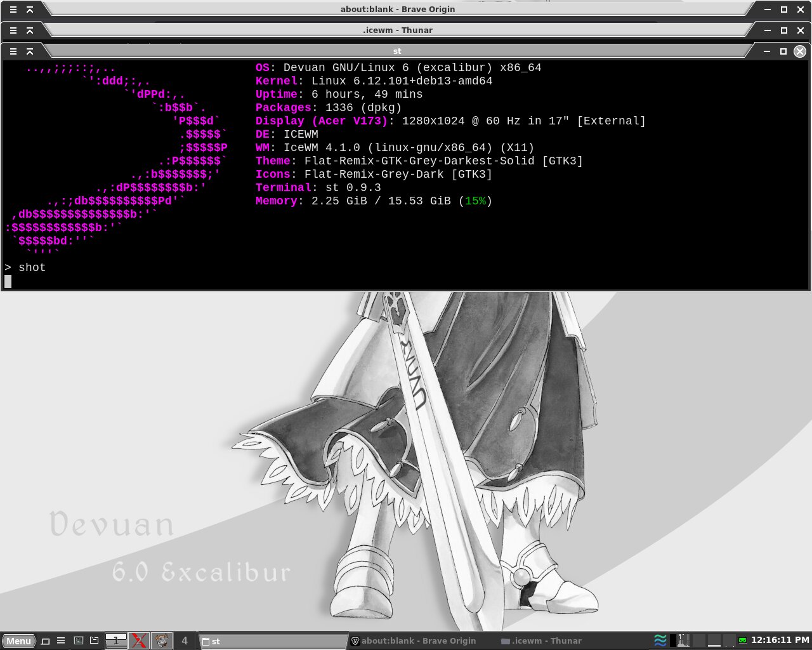Close the .icewm Thunar window
812x650 pixels.
(x=800, y=30)
